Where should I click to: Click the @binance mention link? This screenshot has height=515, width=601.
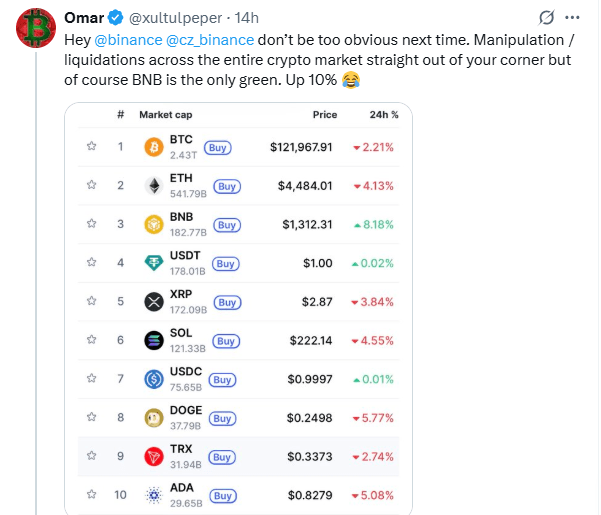(128, 42)
